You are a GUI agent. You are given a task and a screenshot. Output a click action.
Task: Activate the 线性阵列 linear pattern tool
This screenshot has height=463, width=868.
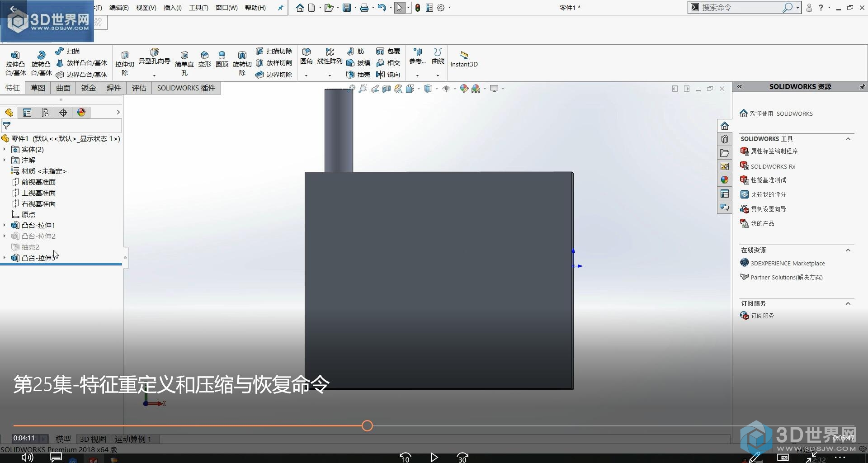pos(330,56)
